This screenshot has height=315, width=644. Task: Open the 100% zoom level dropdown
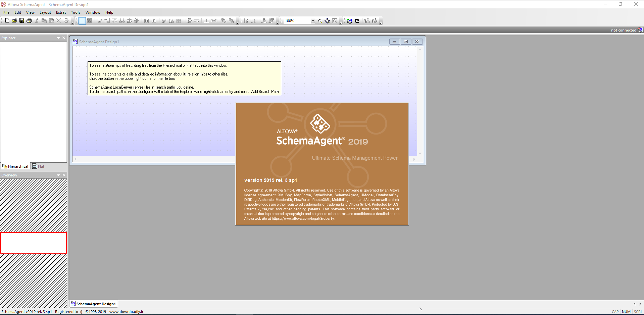313,21
